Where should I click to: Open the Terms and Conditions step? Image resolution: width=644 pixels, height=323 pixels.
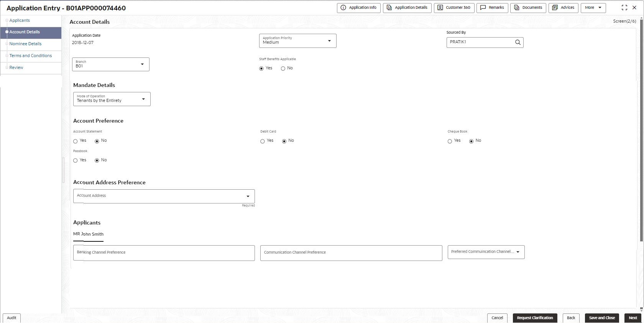pos(31,56)
